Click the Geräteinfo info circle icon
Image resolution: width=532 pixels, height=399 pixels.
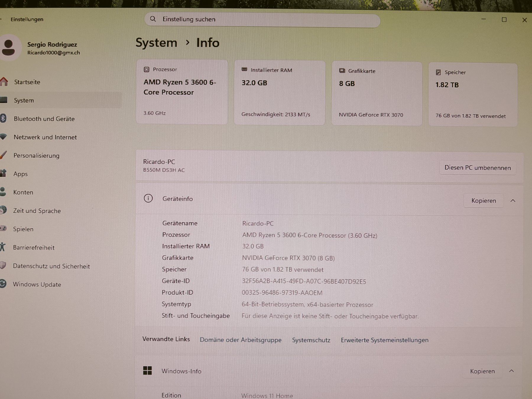click(x=148, y=198)
